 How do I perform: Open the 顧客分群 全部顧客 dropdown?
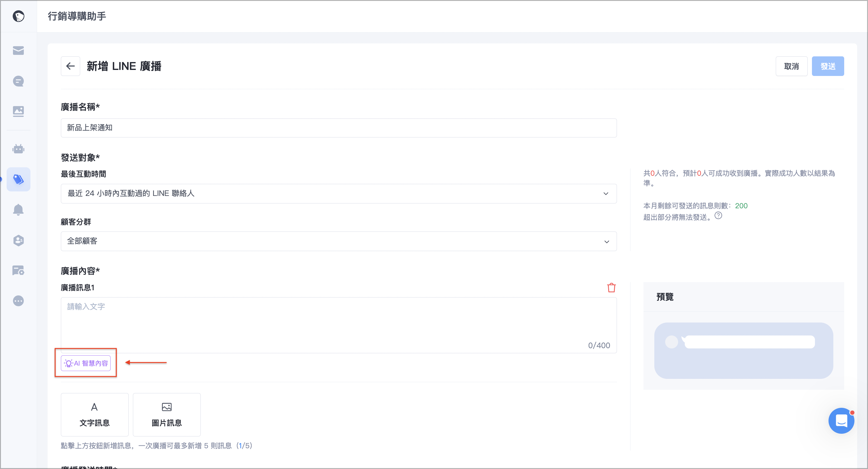pyautogui.click(x=339, y=241)
